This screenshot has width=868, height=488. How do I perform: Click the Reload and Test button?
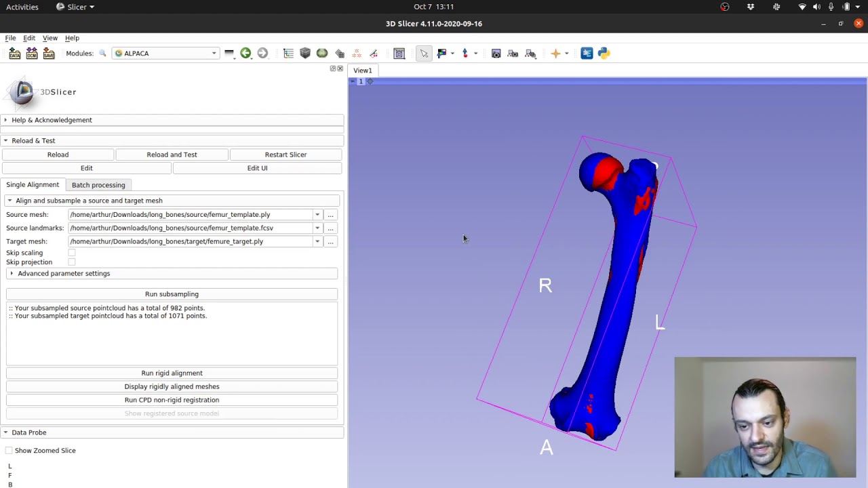click(172, 155)
